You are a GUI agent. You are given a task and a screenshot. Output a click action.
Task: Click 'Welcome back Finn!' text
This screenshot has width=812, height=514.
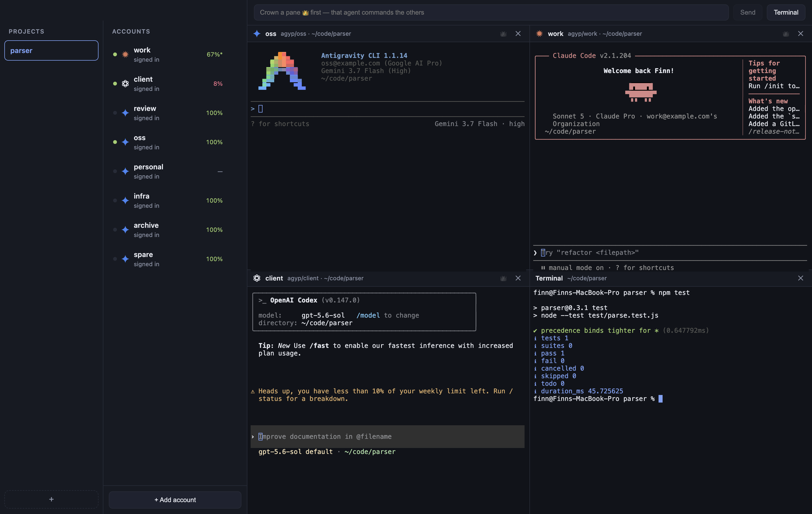click(638, 71)
